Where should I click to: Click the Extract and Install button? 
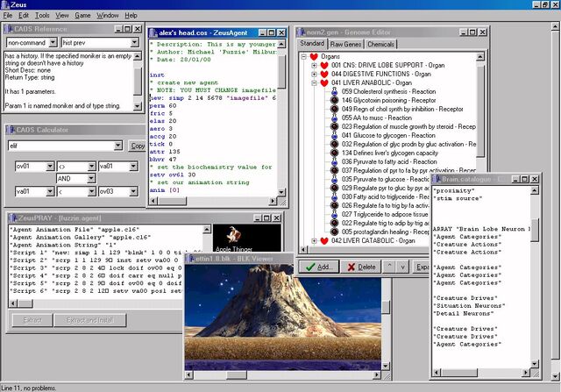90,320
